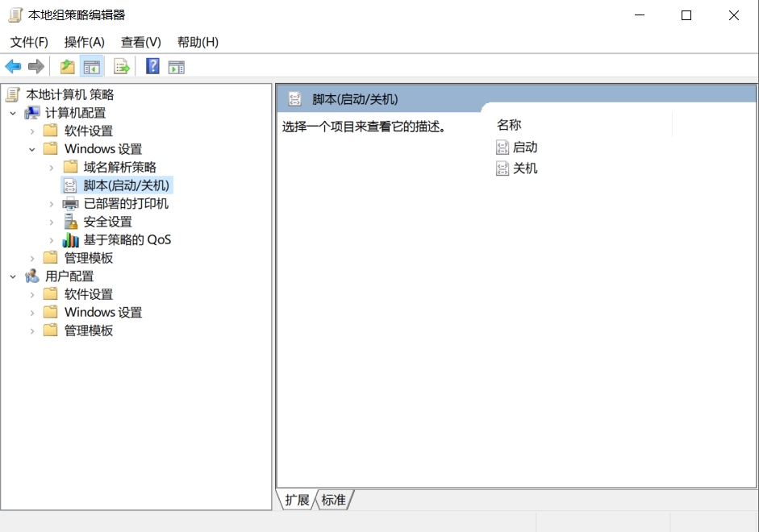The width and height of the screenshot is (759, 532).
Task: Click the 脚本(启动/关机) script icon in tree
Action: pos(70,185)
